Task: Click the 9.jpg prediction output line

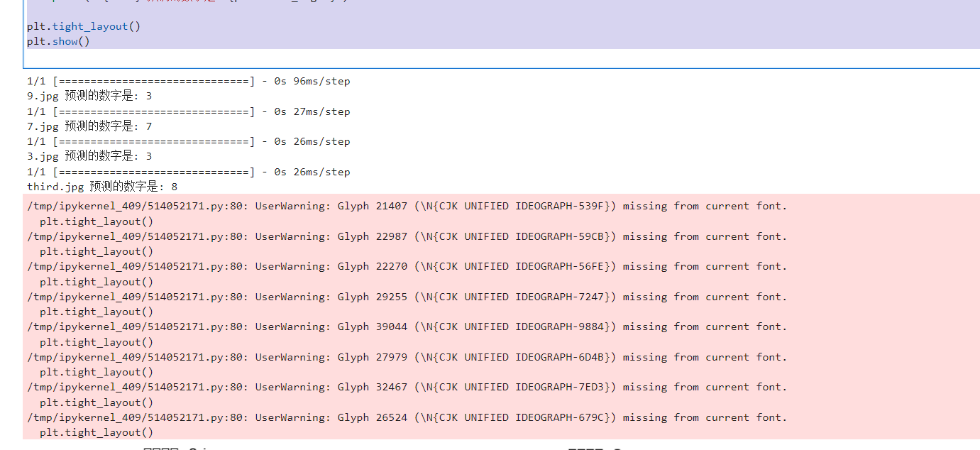Action: point(89,96)
